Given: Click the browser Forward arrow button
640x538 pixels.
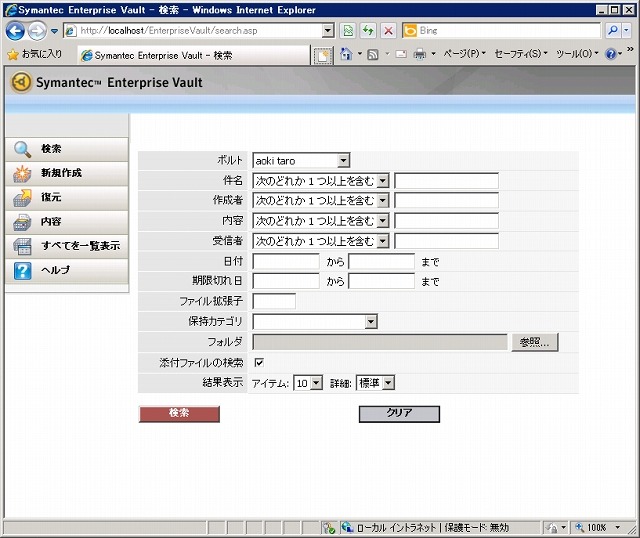Looking at the screenshot, I should coord(37,31).
